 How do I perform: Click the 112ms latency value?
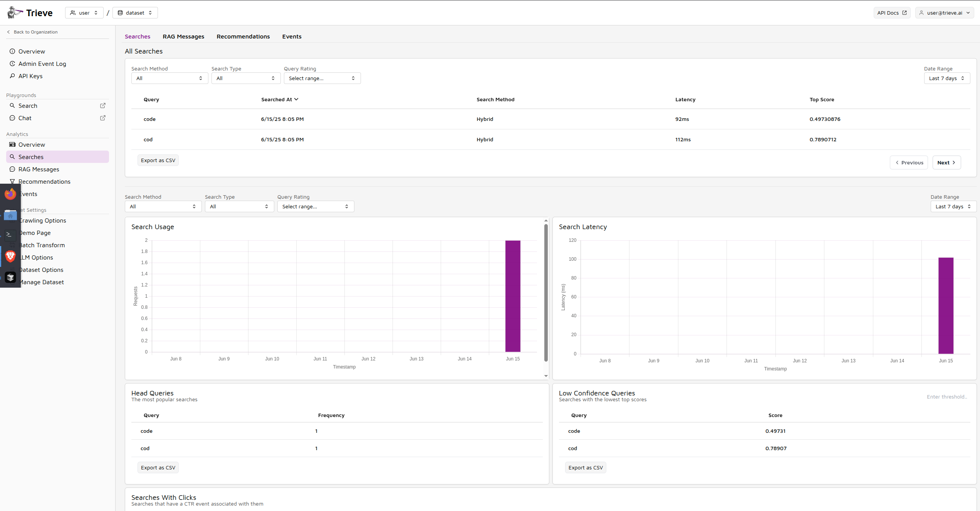pyautogui.click(x=683, y=139)
